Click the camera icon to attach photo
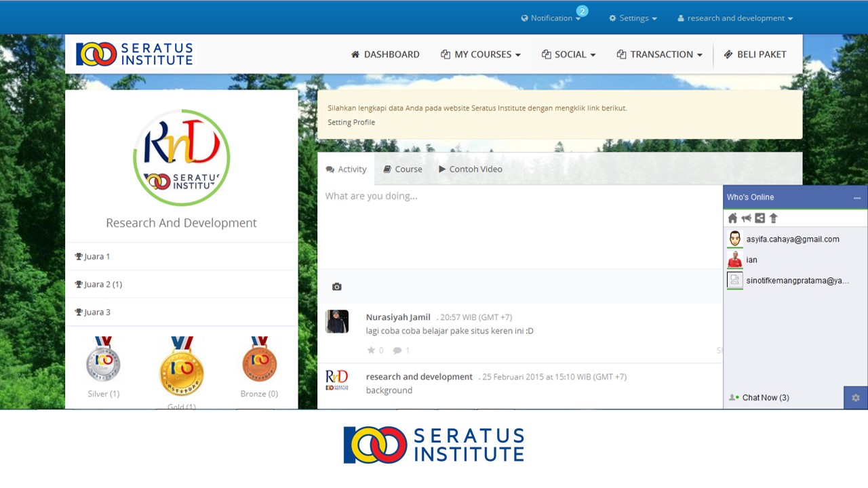868x488 pixels. click(x=336, y=287)
